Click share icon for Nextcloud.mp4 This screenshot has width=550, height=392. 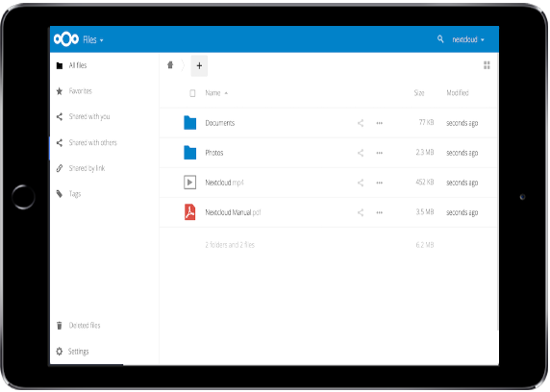361,183
